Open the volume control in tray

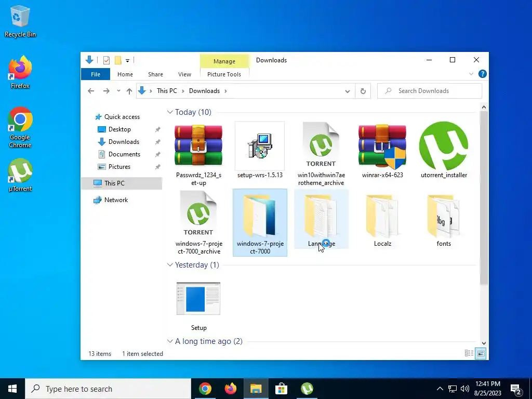click(x=465, y=389)
